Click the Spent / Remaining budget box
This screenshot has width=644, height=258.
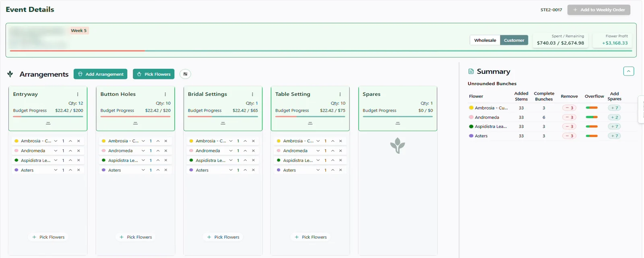pos(560,40)
